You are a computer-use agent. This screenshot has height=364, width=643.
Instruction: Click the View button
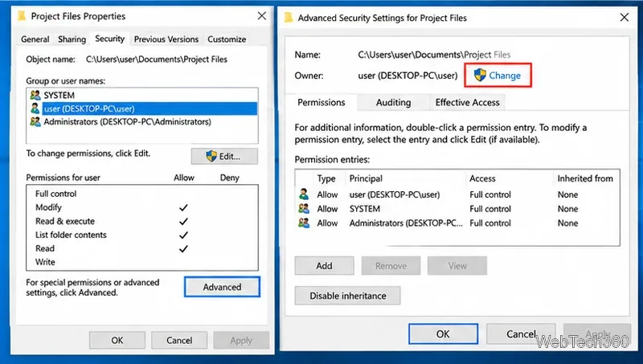(457, 266)
